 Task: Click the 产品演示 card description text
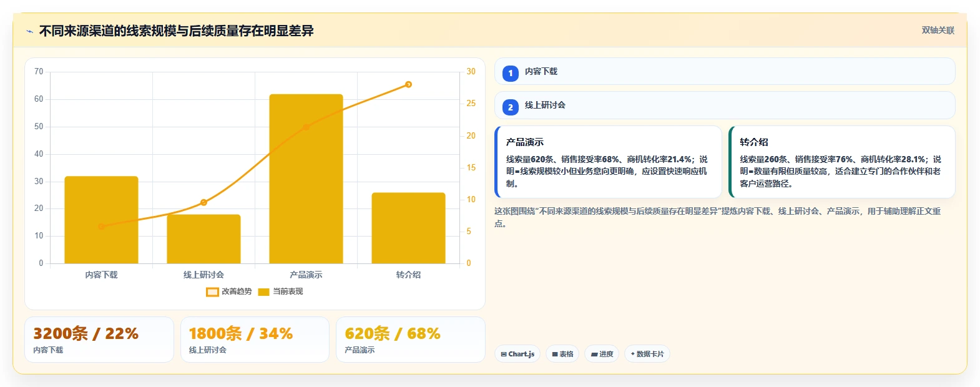(608, 172)
